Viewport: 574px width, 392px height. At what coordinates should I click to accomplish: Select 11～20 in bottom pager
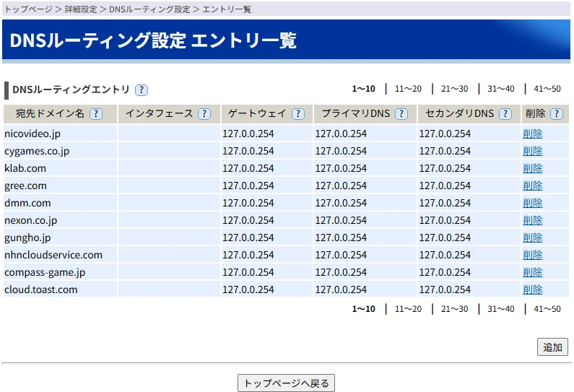pyautogui.click(x=408, y=309)
